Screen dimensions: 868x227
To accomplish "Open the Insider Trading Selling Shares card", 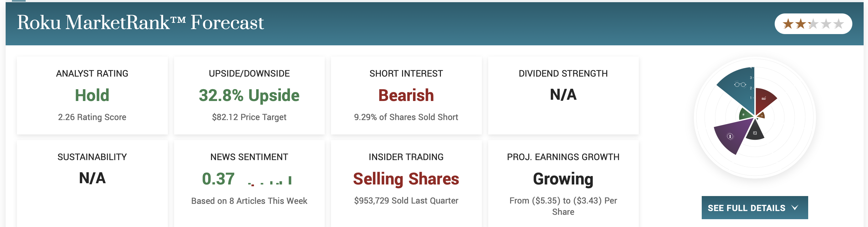I will pos(406,179).
